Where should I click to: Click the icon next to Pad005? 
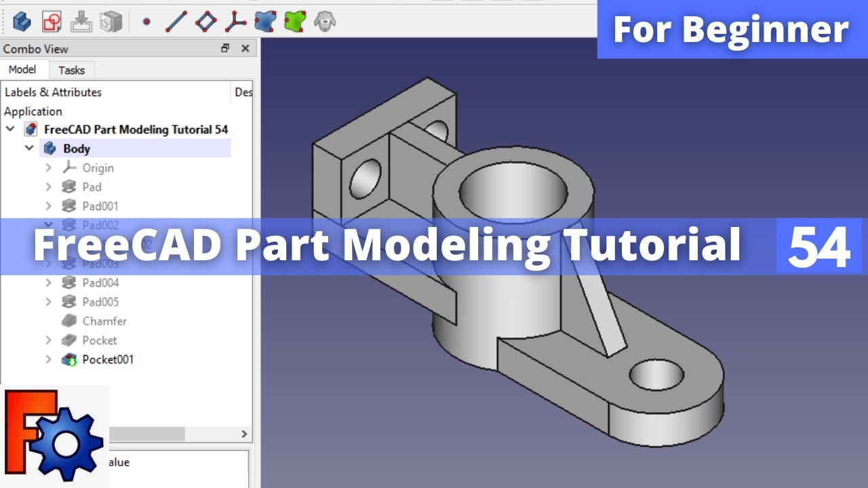68,302
